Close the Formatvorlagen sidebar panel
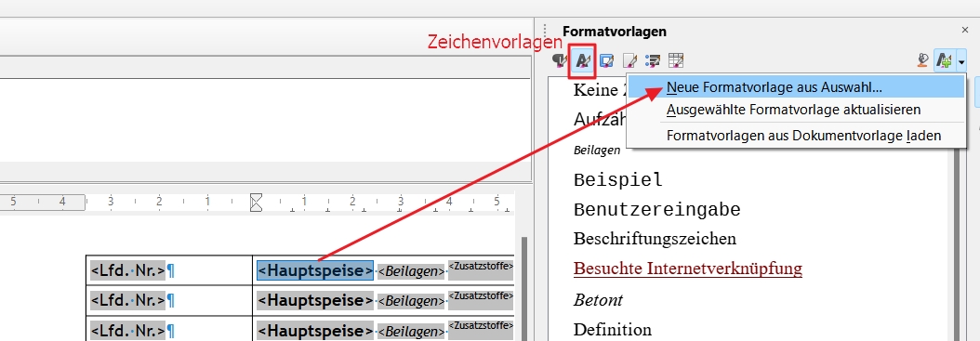The width and height of the screenshot is (980, 341). point(964,30)
